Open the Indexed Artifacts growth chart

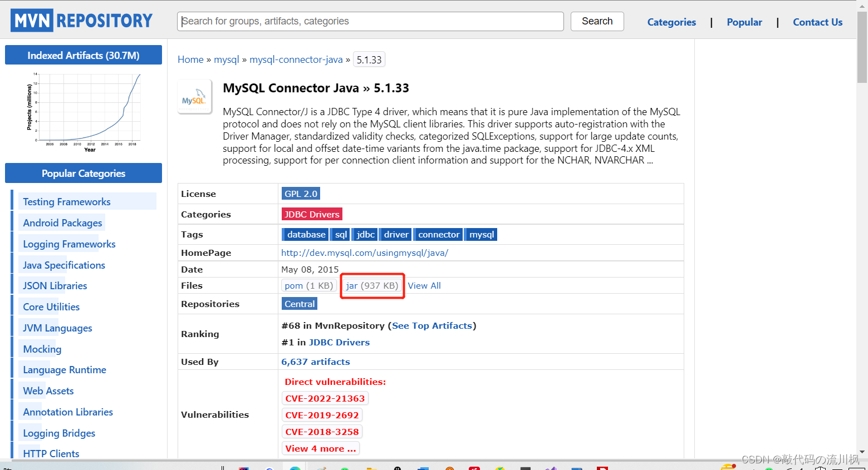coord(84,111)
